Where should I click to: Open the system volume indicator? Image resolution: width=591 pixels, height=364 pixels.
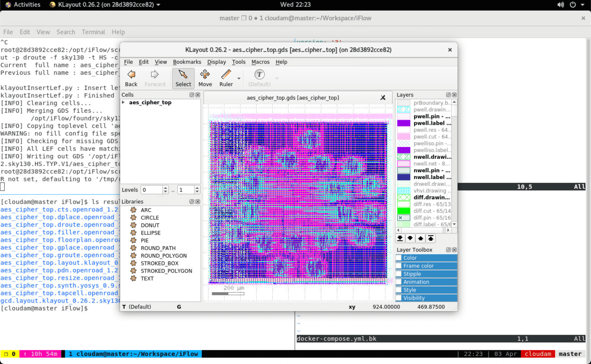click(x=561, y=5)
